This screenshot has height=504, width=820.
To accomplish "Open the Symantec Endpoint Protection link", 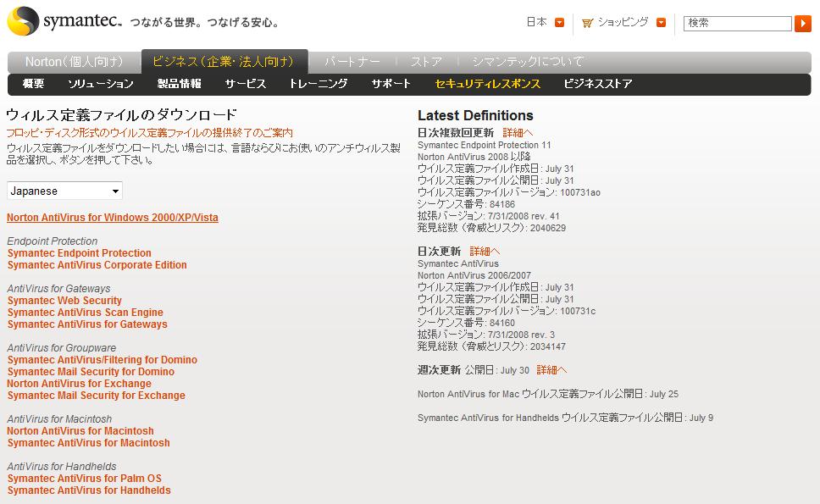I will pos(79,253).
